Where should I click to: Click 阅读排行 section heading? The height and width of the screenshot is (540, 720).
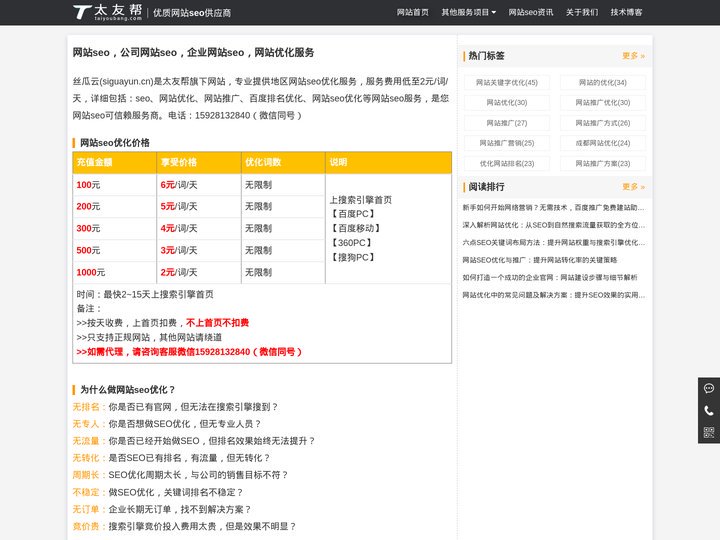pos(486,187)
